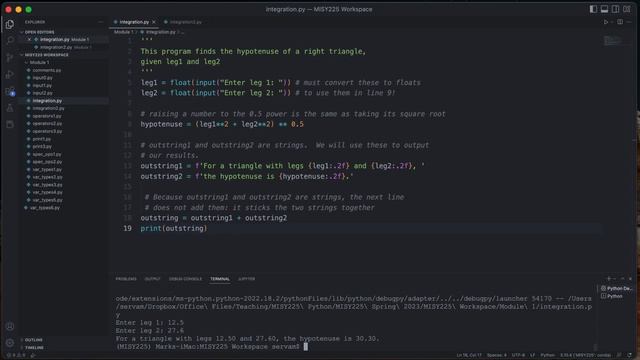The height and width of the screenshot is (360, 640).
Task: Open operators1.py in file explorer
Action: point(47,116)
